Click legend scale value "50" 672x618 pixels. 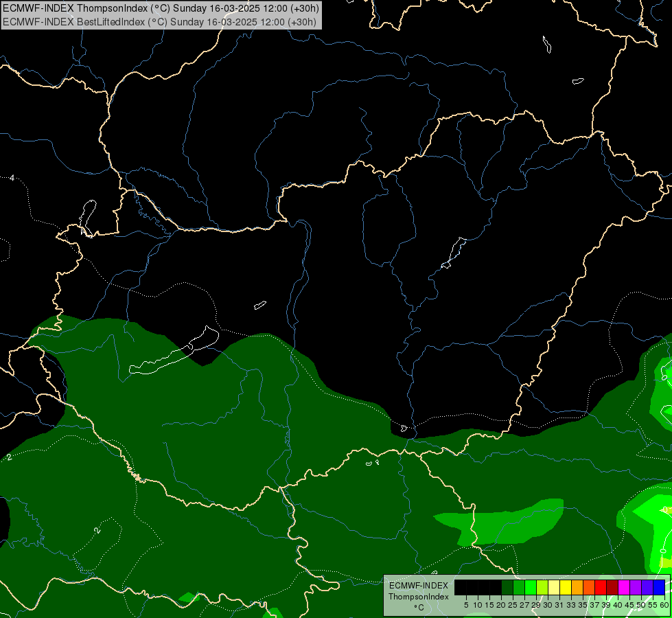(x=641, y=605)
